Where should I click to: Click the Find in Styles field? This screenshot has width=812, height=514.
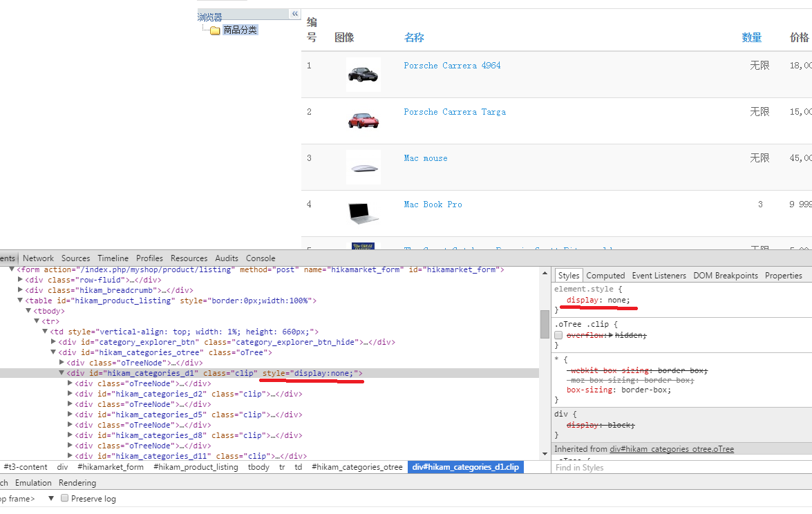click(681, 468)
